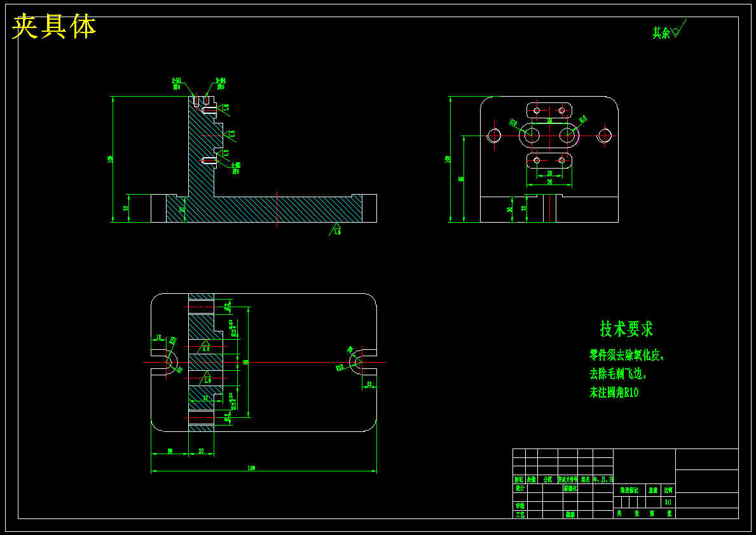Click the 设计 cell in title block
The width and height of the screenshot is (756, 535).
tap(519, 488)
